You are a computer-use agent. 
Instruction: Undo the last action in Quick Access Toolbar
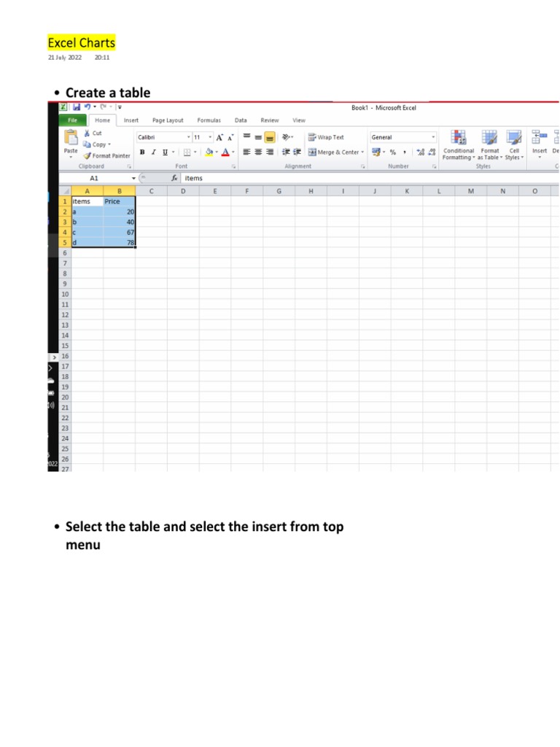click(x=87, y=107)
